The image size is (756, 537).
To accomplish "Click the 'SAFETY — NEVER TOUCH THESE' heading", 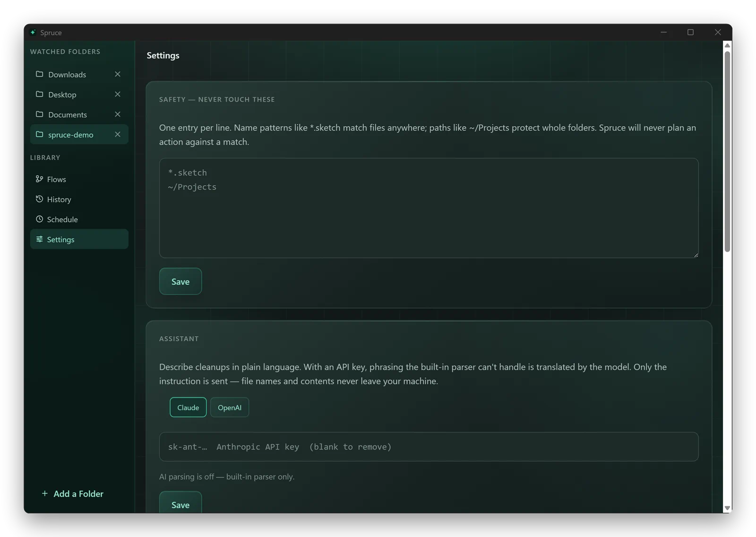I will click(217, 99).
